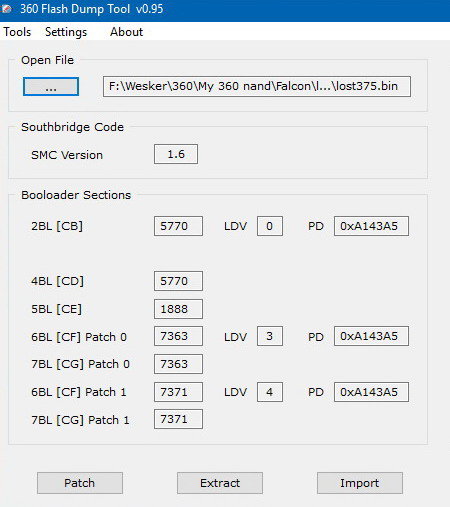Open the Settings menu

pyautogui.click(x=66, y=32)
